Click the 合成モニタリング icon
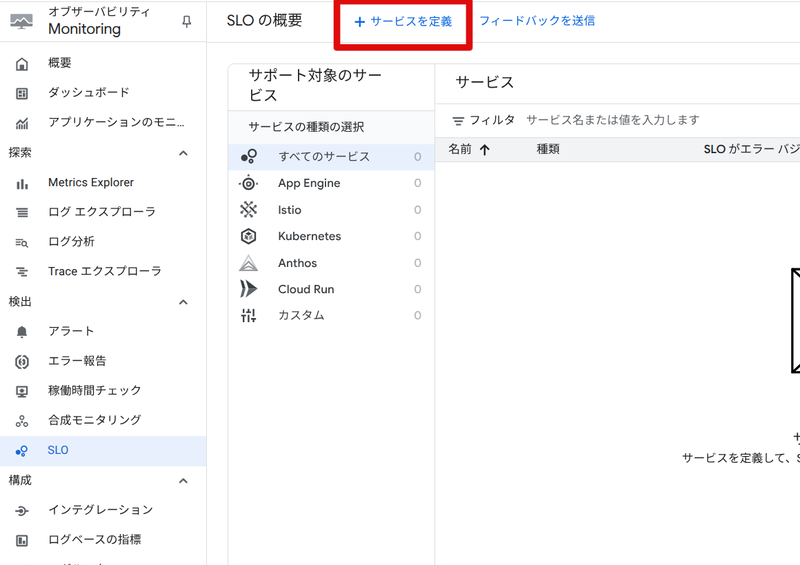This screenshot has width=800, height=565. coord(22,421)
